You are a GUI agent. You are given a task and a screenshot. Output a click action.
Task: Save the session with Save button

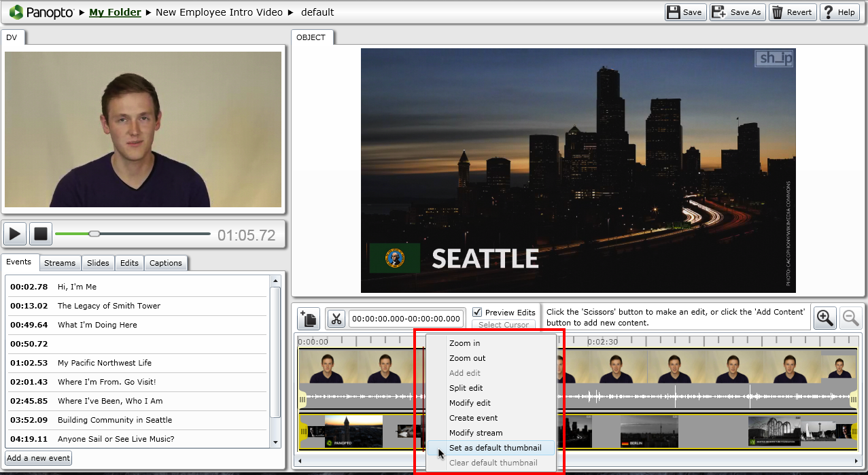coord(685,12)
